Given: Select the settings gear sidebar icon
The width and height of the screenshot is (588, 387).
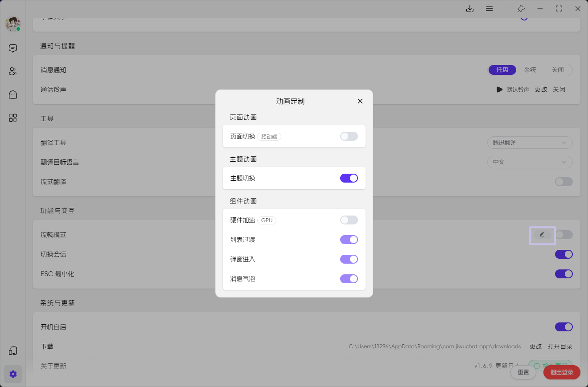Looking at the screenshot, I should [x=13, y=374].
